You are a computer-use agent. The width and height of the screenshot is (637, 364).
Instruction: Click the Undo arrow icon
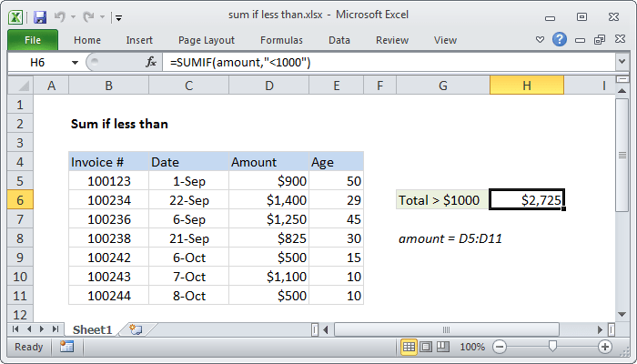59,16
